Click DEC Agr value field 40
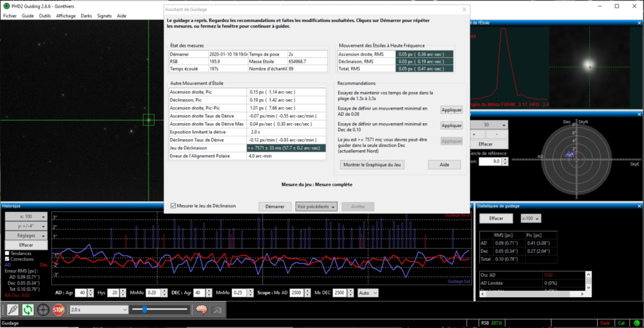 click(199, 293)
